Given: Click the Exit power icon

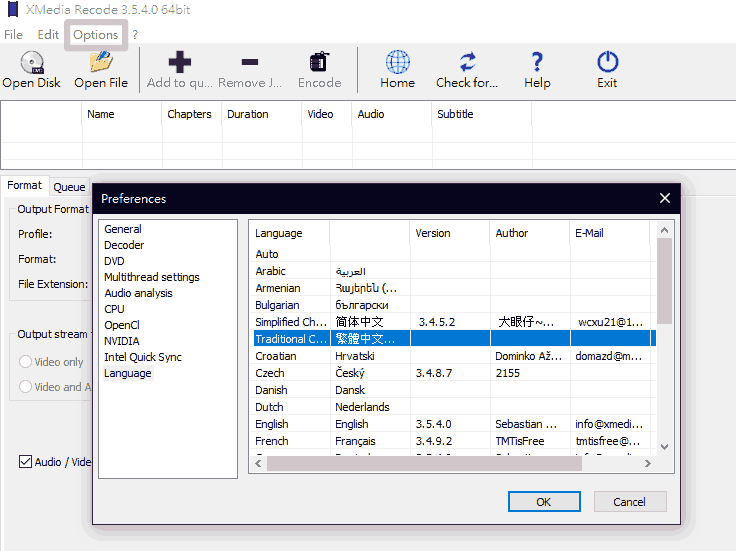Looking at the screenshot, I should tap(607, 61).
